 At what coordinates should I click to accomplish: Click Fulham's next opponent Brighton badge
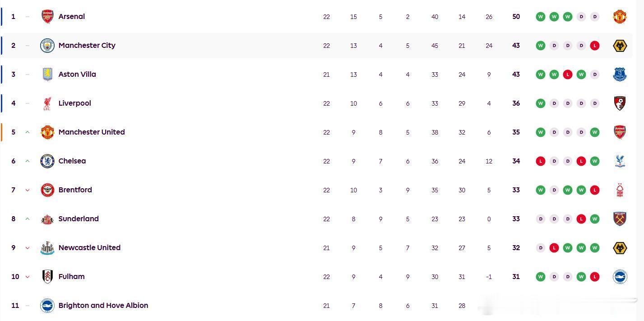pos(620,277)
